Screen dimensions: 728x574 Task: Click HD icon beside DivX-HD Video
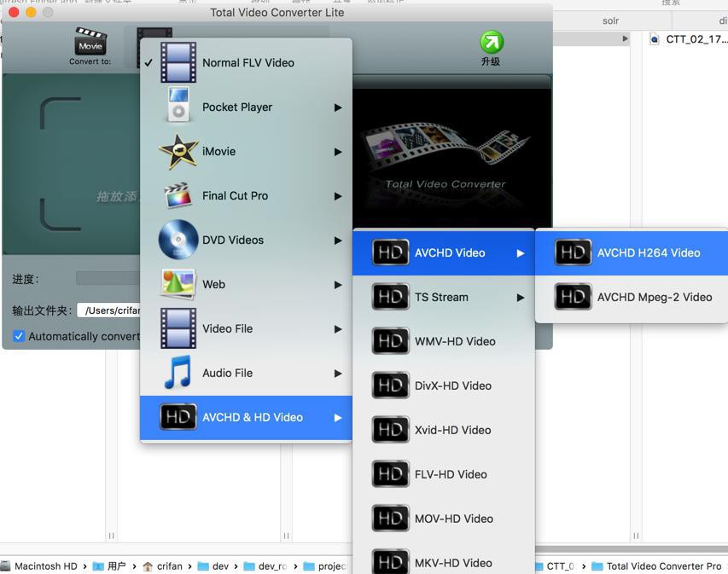tap(391, 386)
